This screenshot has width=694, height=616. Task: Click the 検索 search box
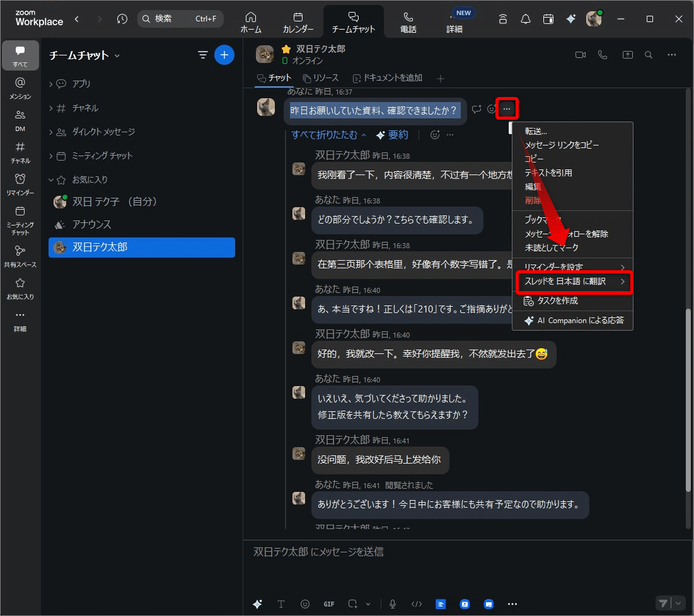tap(180, 19)
